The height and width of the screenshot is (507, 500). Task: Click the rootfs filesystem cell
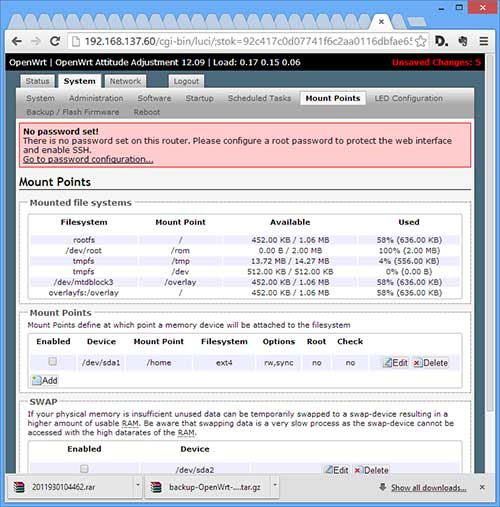coord(84,240)
